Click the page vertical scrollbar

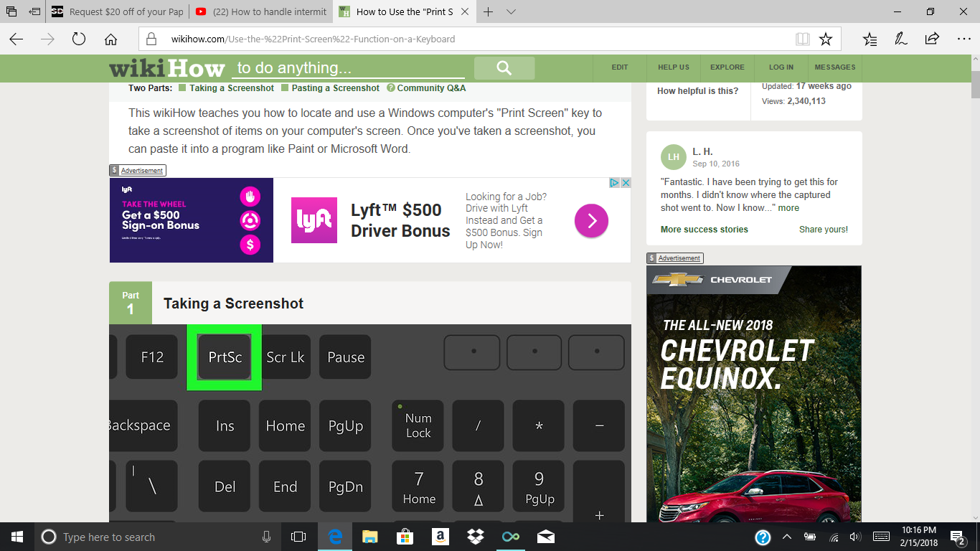[x=975, y=287]
